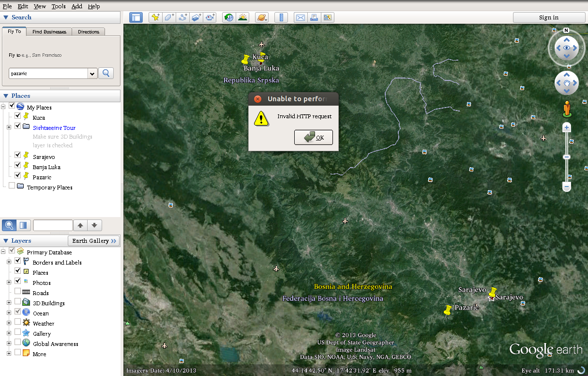Click the Move joystick hand center

(566, 83)
